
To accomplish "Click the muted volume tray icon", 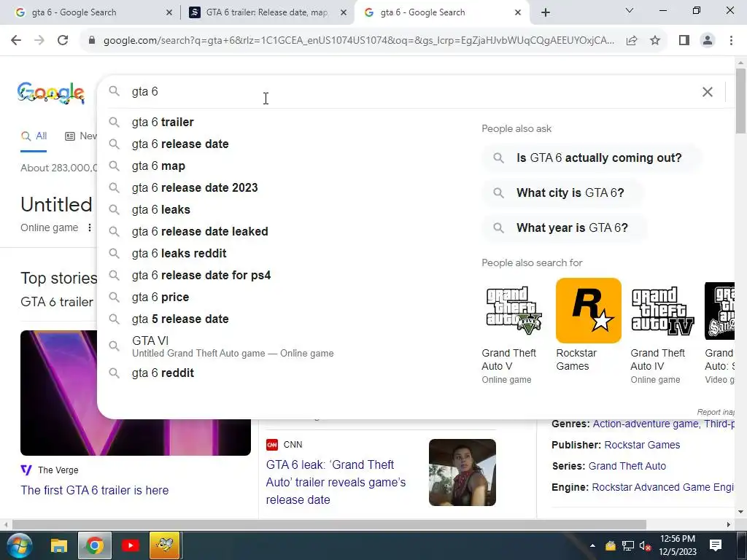I will click(645, 545).
